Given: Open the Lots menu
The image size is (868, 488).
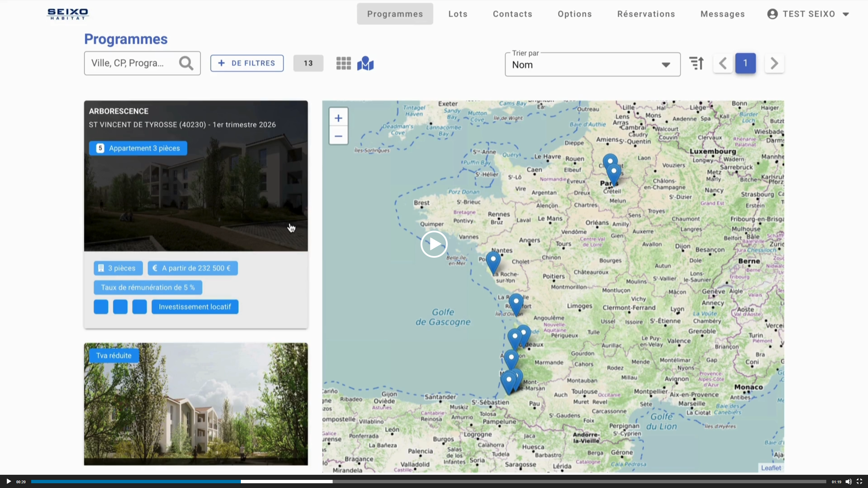Looking at the screenshot, I should point(458,14).
